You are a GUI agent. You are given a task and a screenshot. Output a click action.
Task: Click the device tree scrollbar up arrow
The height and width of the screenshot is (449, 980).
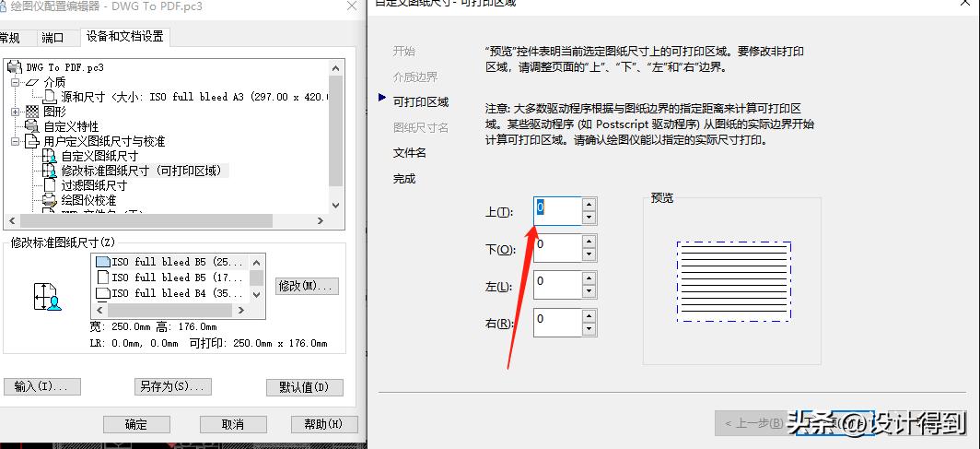point(335,67)
